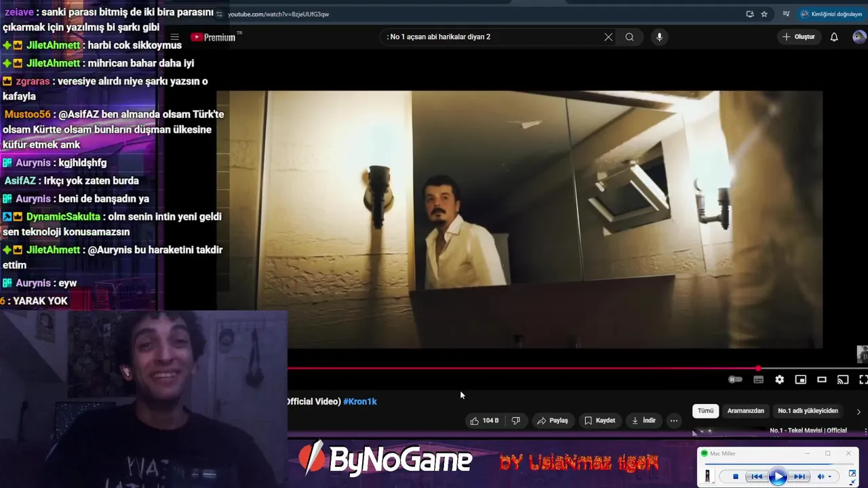This screenshot has width=868, height=488.
Task: Click chat username DynamicSakulta
Action: pyautogui.click(x=63, y=217)
